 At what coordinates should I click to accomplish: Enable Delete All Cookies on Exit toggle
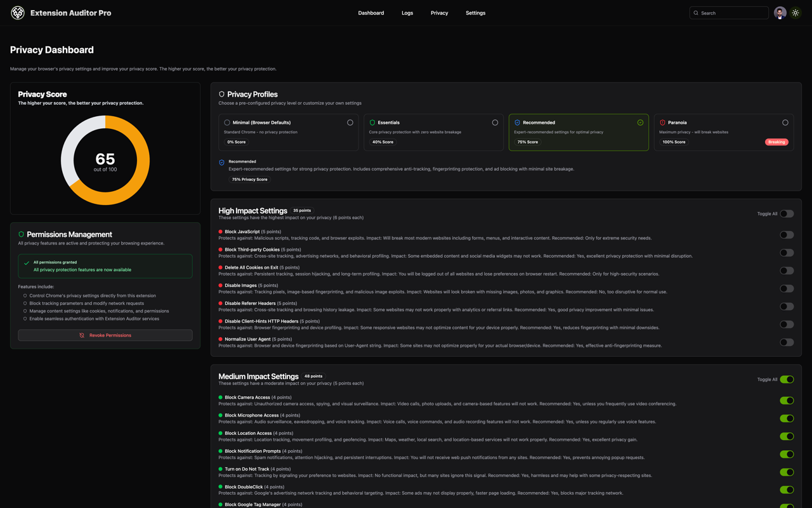click(787, 271)
